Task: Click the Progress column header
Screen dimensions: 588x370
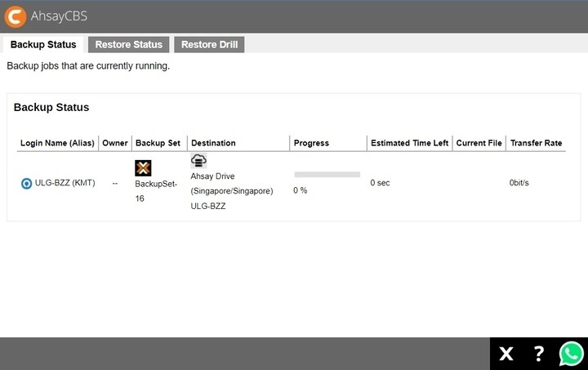Action: pyautogui.click(x=311, y=143)
